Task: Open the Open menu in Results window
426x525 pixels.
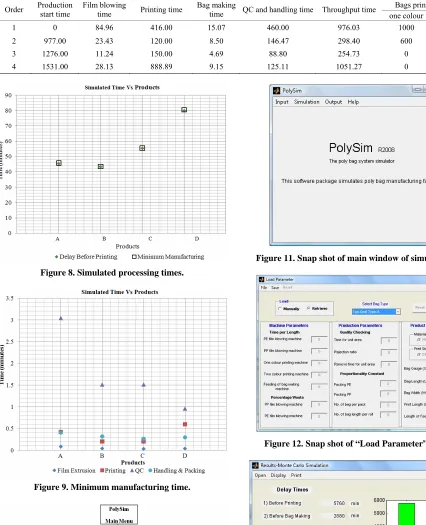Action: pyautogui.click(x=260, y=475)
